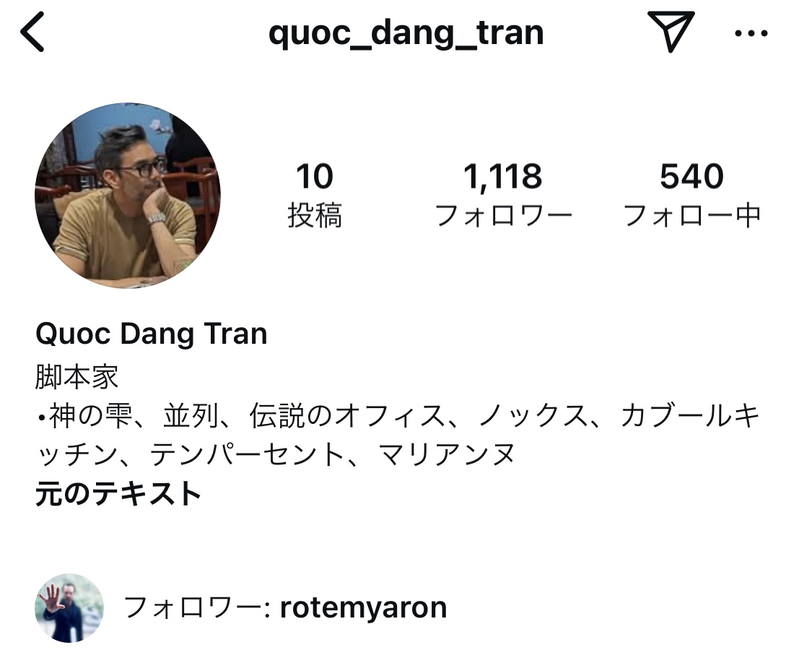Open rotemyaron's small avatar photo
The width and height of the screenshot is (812, 650).
69,607
